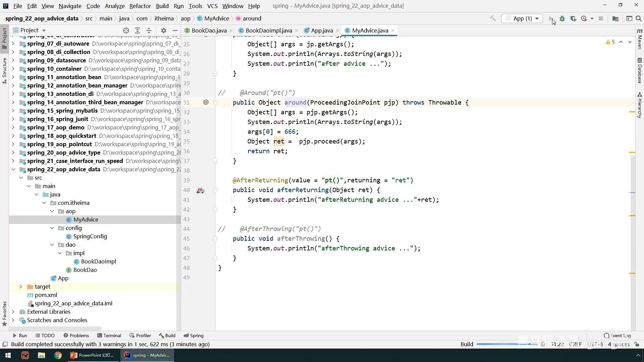Toggle the Database tool window
This screenshot has height=362, width=644.
point(640,70)
